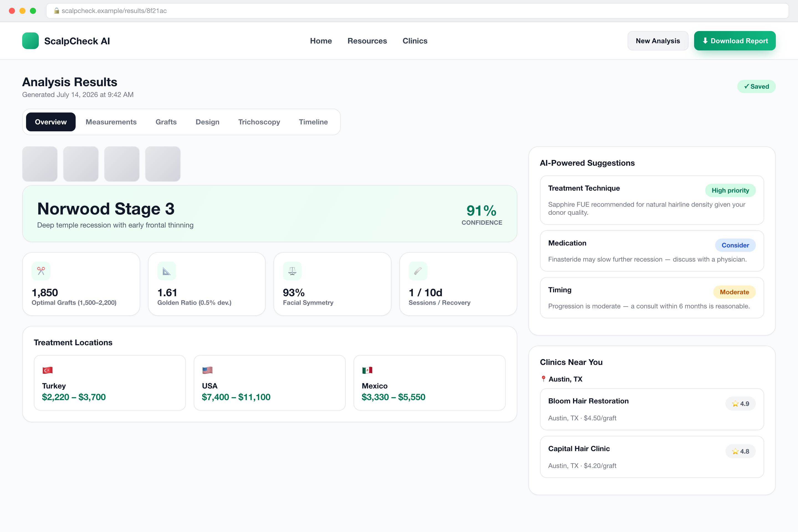The image size is (798, 532).
Task: Select the Turkey treatment location card
Action: pyautogui.click(x=110, y=383)
